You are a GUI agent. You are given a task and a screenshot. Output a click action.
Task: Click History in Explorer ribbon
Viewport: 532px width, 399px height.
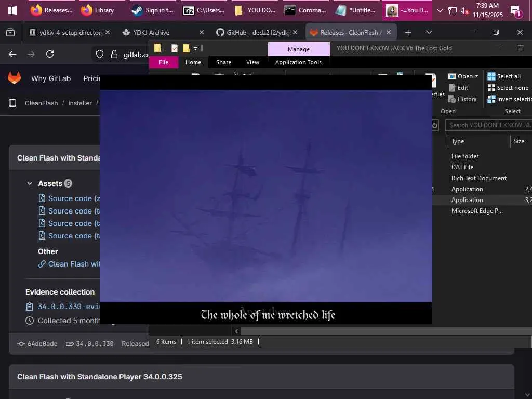(x=462, y=99)
